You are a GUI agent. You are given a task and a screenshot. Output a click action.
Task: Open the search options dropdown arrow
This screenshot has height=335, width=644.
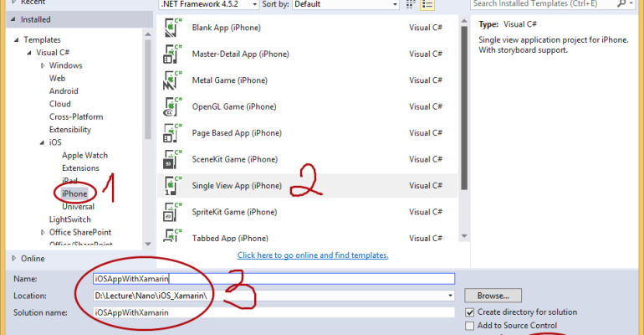[x=631, y=3]
